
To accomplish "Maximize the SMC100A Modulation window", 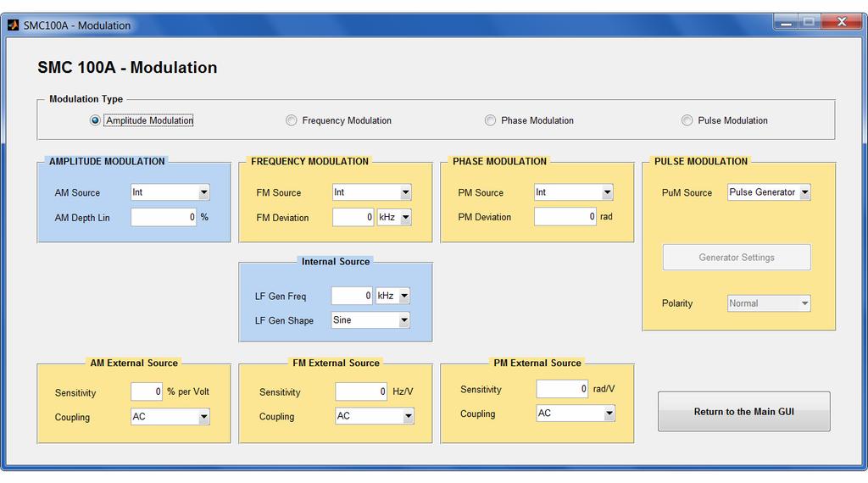I will [x=809, y=23].
